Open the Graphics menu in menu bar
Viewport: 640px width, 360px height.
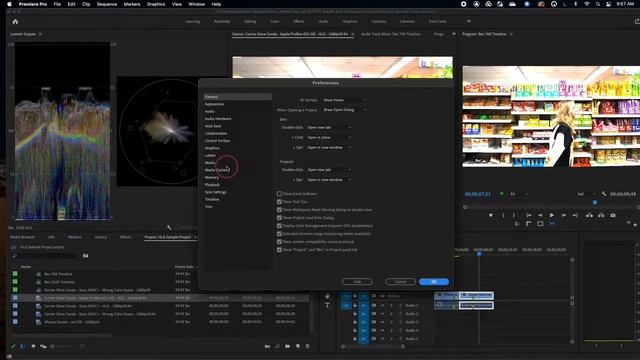pyautogui.click(x=156, y=4)
